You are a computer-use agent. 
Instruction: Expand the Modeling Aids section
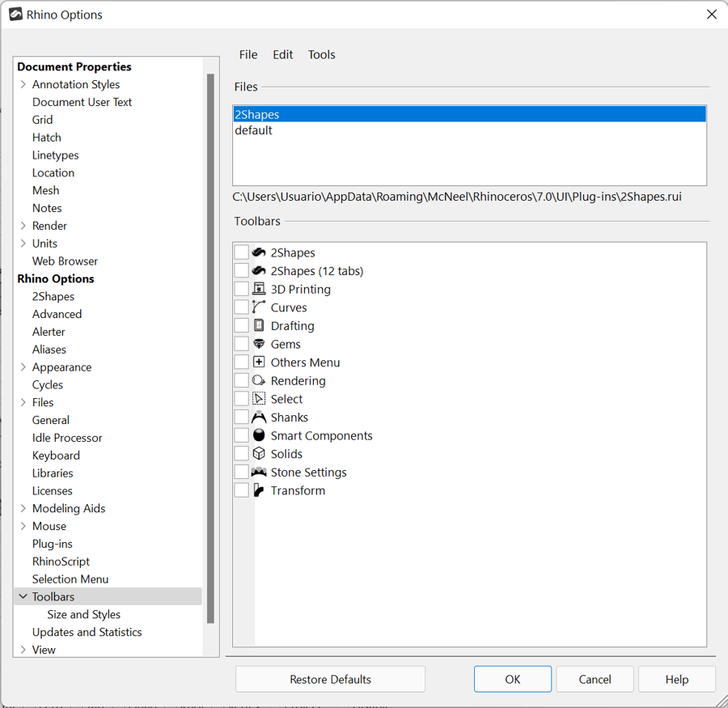23,509
